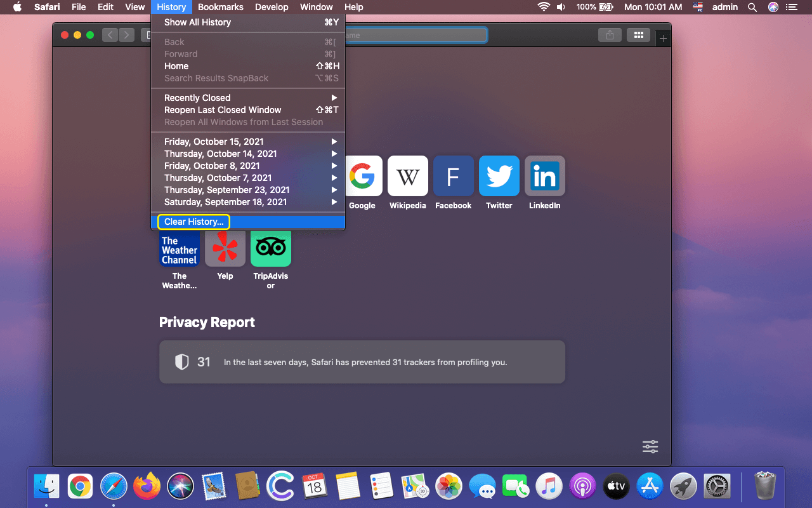Open Reminders from the Dock
The height and width of the screenshot is (508, 812).
[382, 487]
